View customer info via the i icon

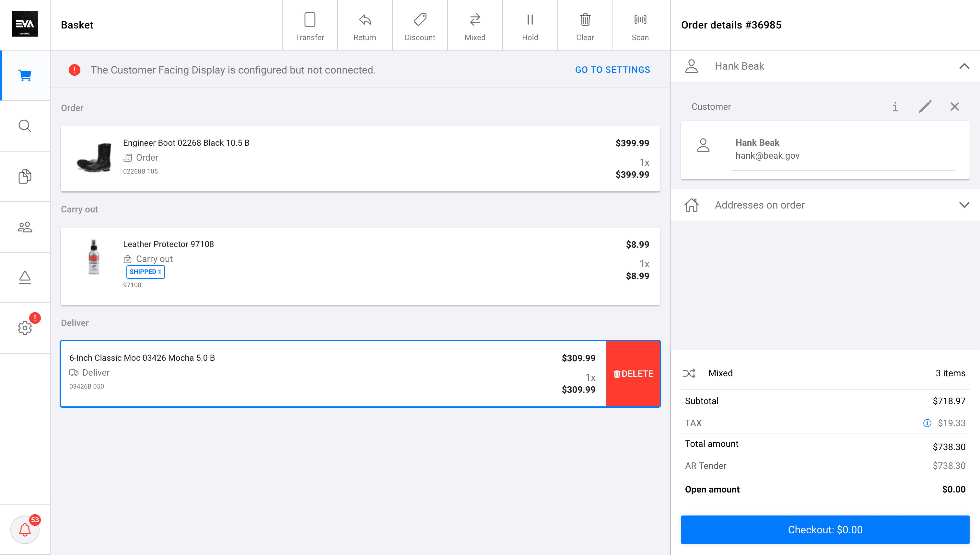pos(895,107)
